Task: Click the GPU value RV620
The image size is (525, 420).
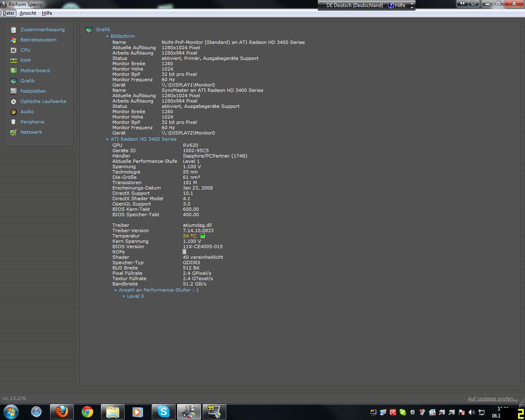Action: pyautogui.click(x=190, y=145)
